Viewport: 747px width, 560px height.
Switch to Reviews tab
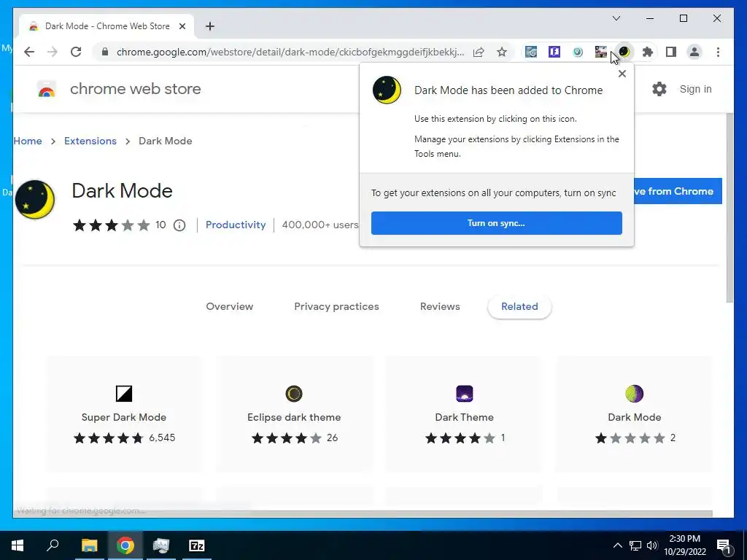(x=440, y=307)
